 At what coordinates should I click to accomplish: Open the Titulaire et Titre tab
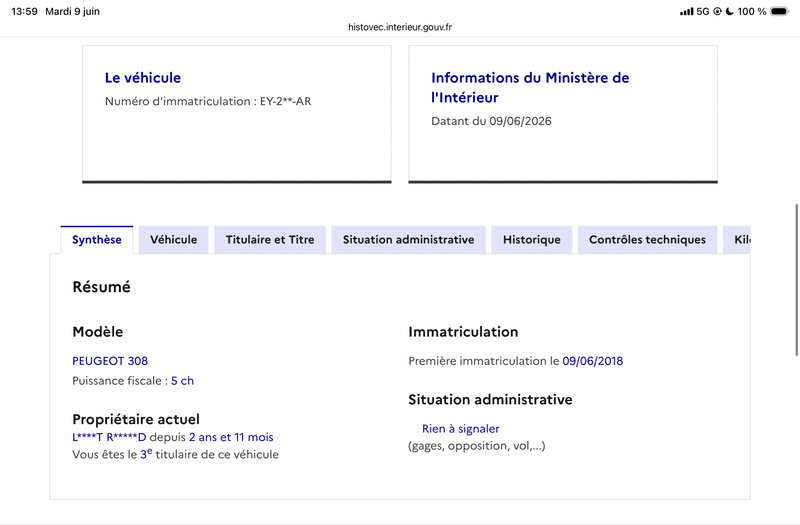(270, 240)
